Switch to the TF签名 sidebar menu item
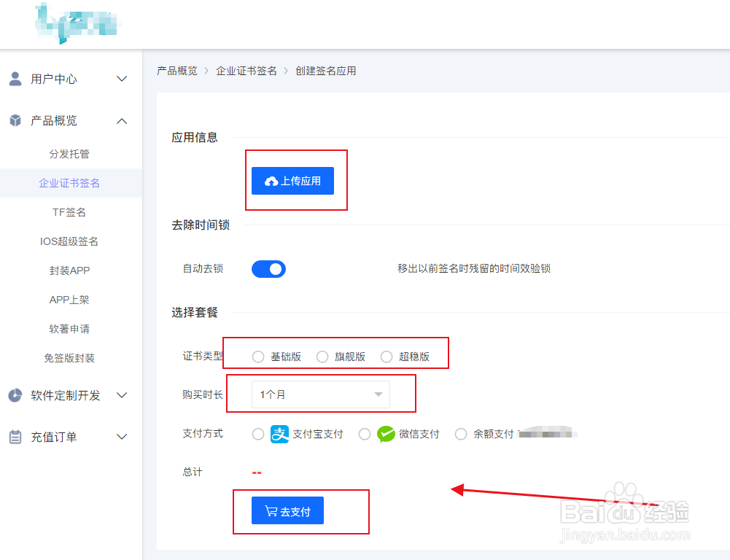 click(x=69, y=211)
